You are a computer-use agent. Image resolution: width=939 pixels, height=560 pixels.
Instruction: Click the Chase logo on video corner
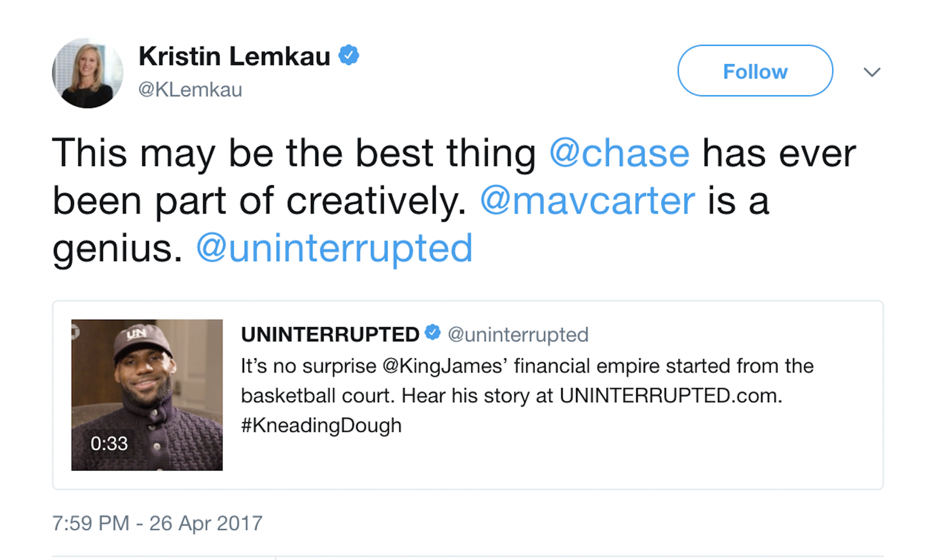coord(76,332)
